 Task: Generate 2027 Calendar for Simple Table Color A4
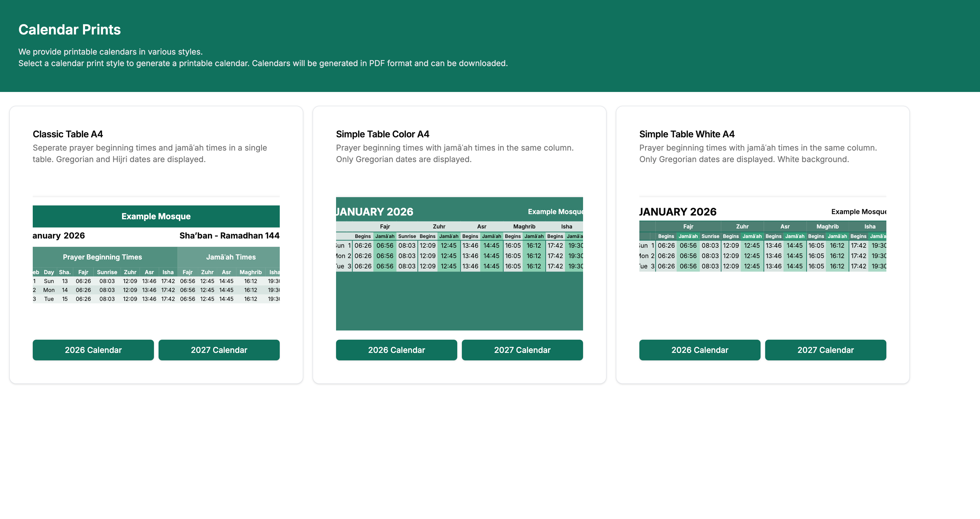[522, 350]
